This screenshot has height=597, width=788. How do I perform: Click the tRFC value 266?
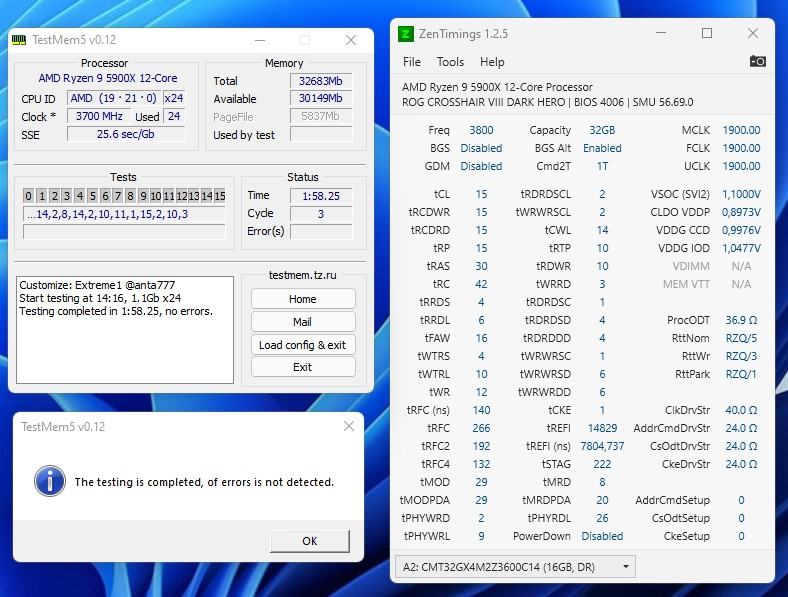point(481,428)
